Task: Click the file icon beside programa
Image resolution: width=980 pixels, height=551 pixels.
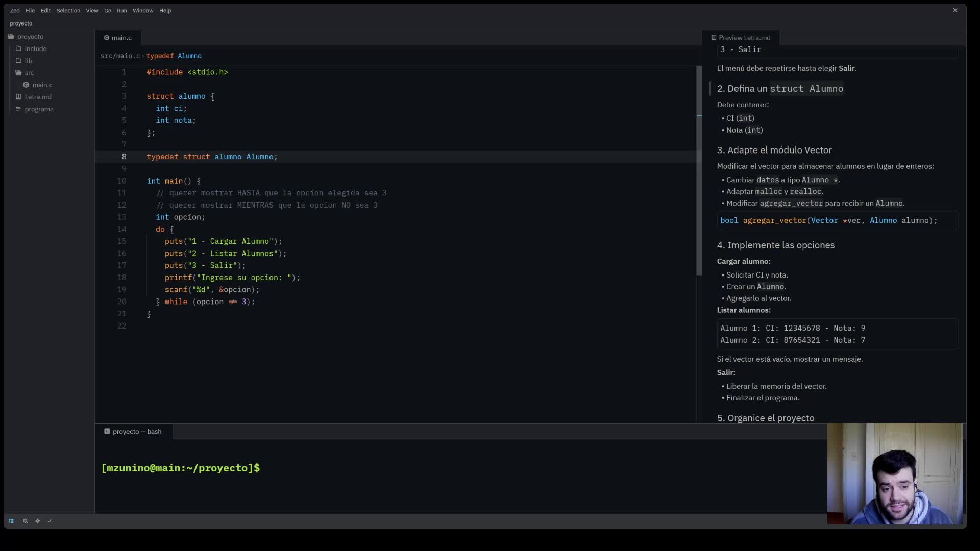Action: click(18, 109)
